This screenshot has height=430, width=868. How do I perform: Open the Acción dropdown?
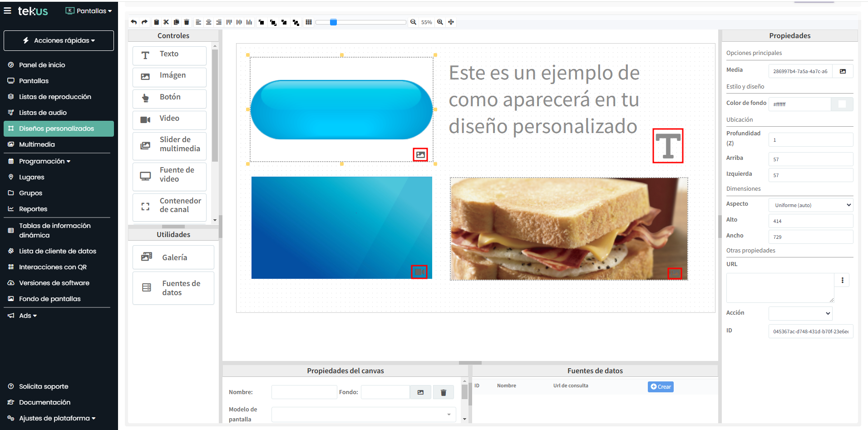[800, 313]
